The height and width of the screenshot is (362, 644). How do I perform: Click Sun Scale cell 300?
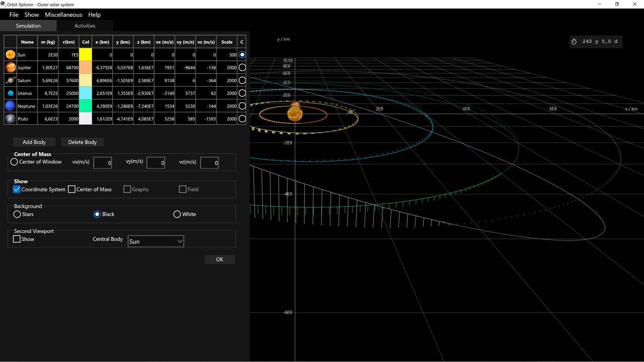(227, 55)
